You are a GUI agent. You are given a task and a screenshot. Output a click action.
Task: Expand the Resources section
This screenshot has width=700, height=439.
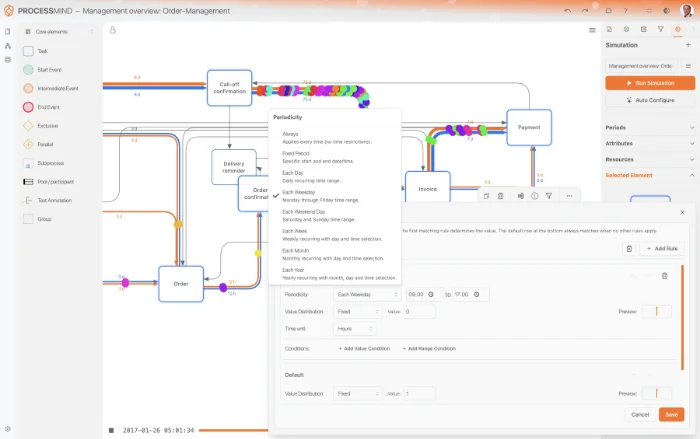tap(650, 159)
